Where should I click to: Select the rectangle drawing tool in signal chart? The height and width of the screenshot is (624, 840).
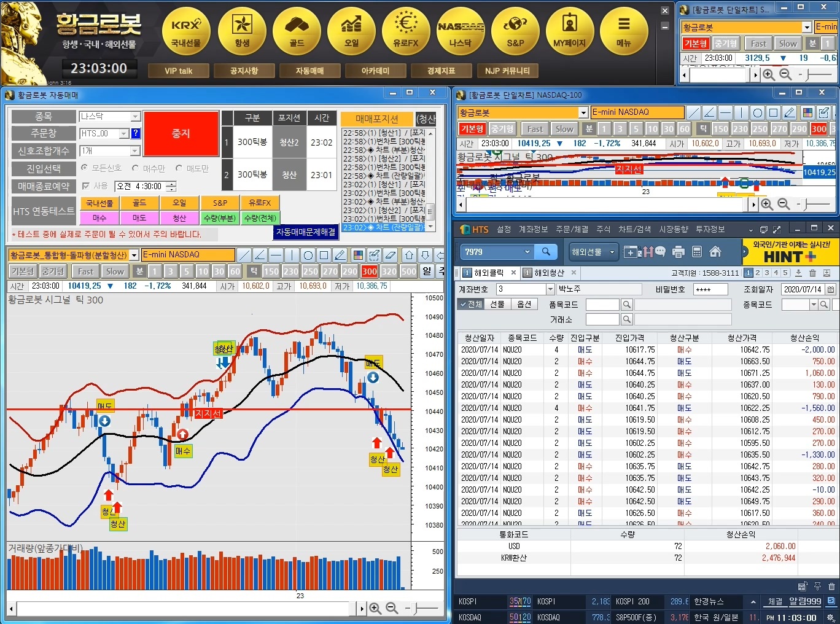coord(324,255)
